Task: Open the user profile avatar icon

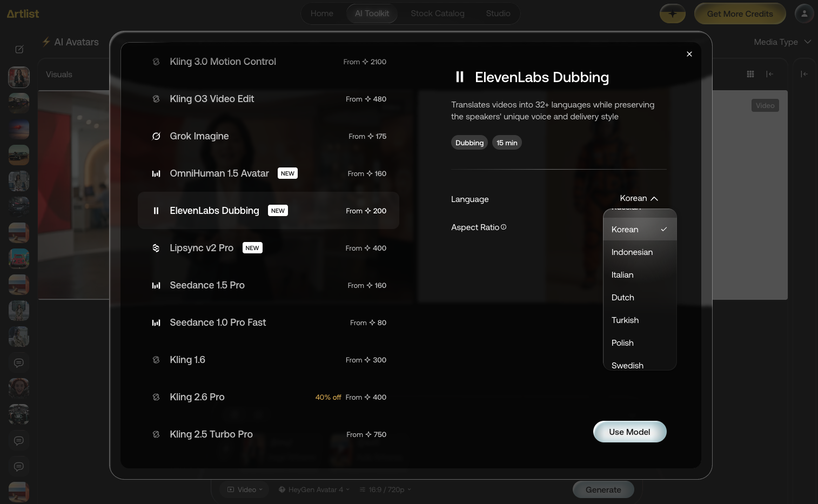Action: 804,14
